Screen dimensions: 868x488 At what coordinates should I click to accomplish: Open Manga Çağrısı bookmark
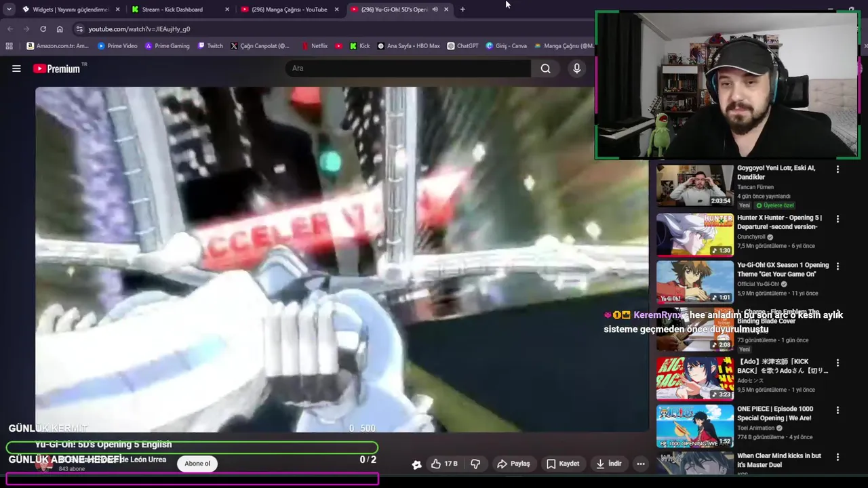pos(564,46)
